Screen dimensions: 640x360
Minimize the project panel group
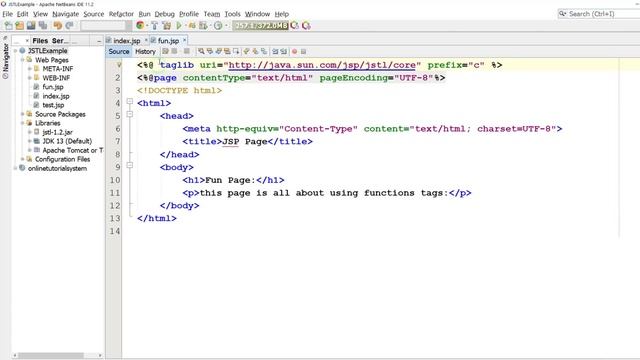click(x=99, y=41)
